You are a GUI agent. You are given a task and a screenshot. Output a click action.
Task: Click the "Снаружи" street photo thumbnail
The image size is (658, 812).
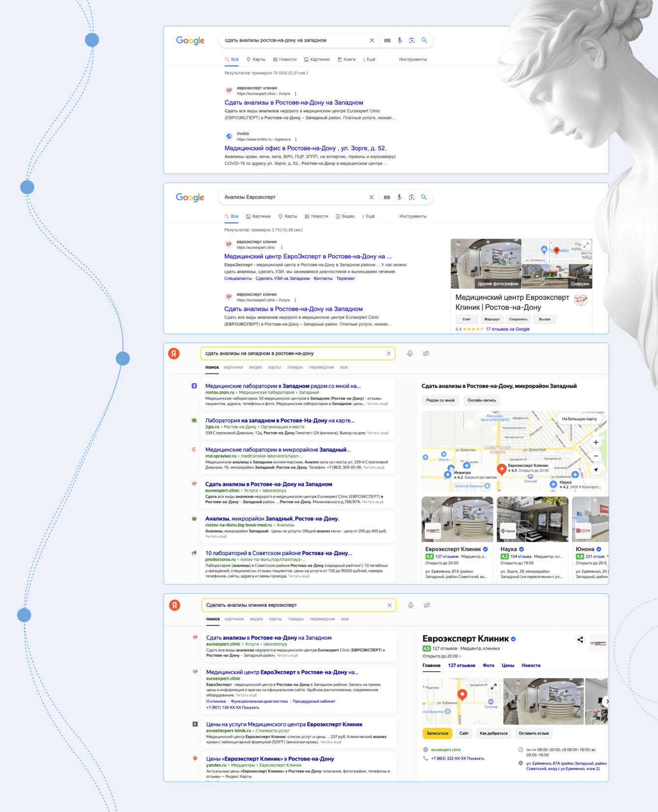(557, 276)
